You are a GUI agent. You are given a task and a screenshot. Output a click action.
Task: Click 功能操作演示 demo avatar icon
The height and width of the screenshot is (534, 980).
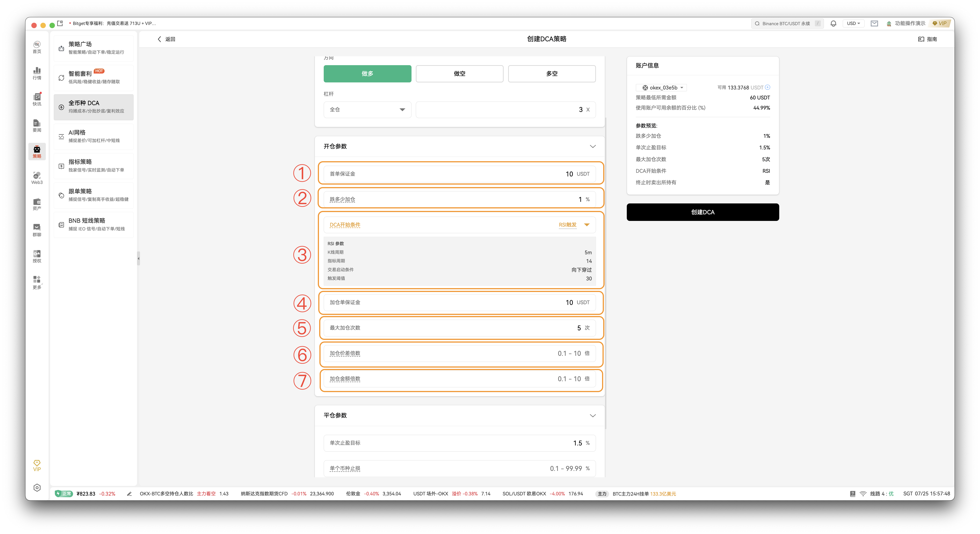pyautogui.click(x=889, y=24)
